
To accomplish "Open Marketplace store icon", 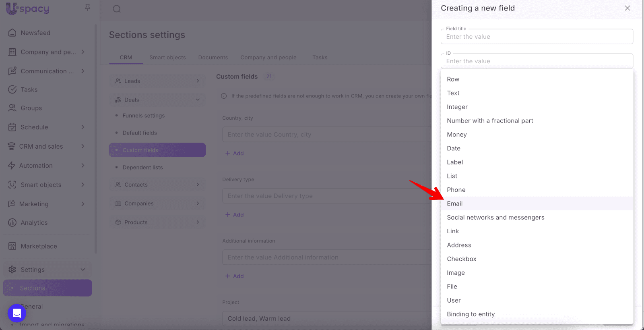I will click(x=12, y=246).
